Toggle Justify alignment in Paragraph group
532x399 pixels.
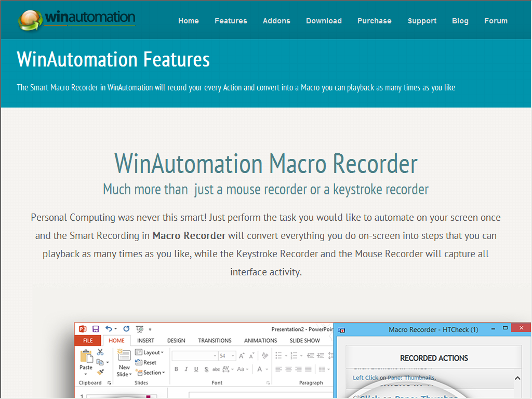point(309,369)
